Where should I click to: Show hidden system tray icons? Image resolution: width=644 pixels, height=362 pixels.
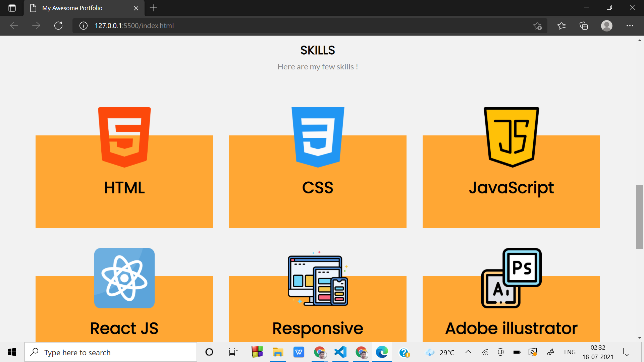tap(468, 352)
